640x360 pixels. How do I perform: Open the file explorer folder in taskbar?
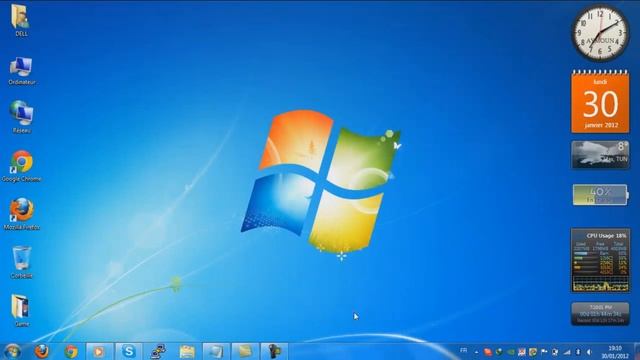coord(187,351)
